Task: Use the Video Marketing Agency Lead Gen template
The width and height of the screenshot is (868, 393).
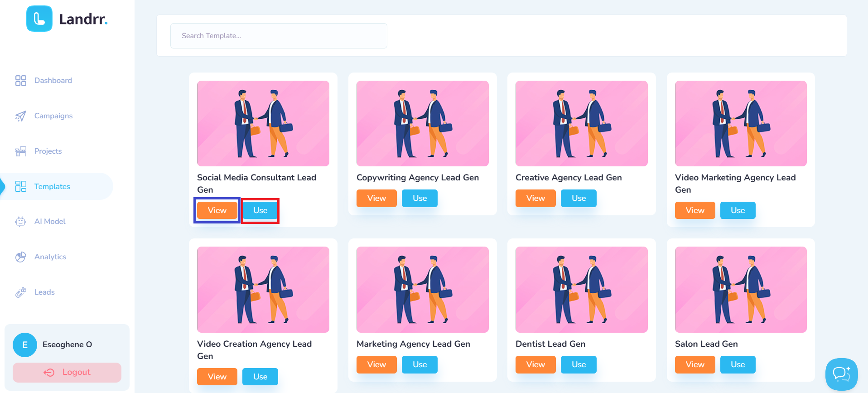Action: pos(738,210)
